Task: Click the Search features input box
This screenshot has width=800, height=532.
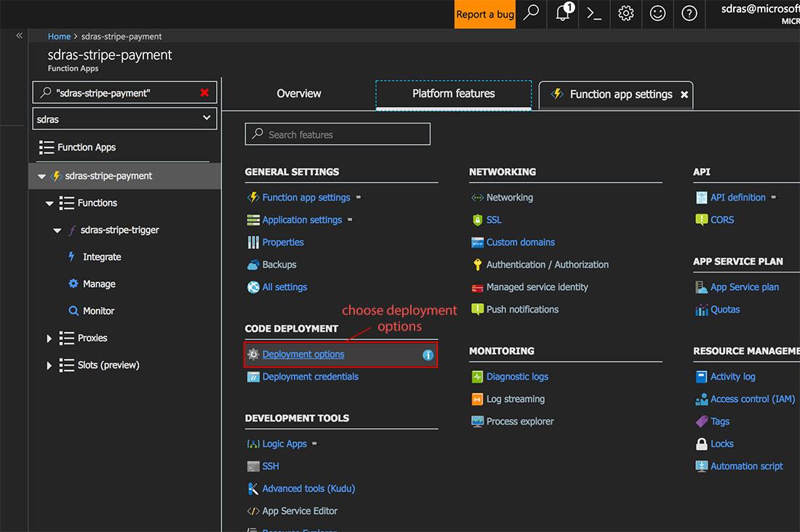Action: 337,134
